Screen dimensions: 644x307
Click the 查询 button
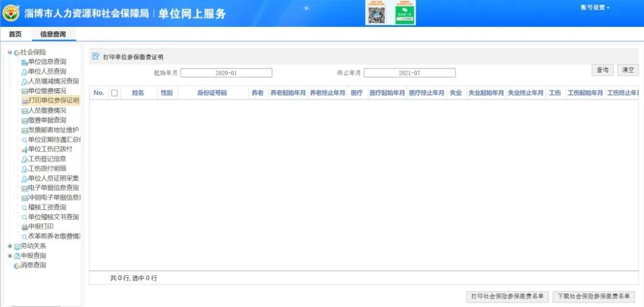pos(602,70)
